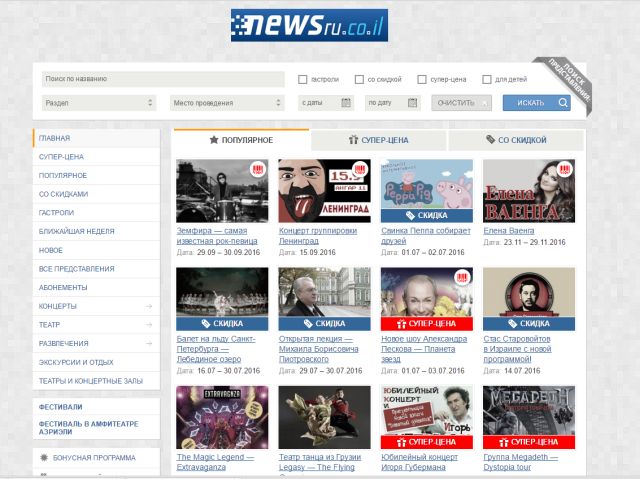Click the ОЧИСТИТЬ button
Viewport: 640px width, 479px height.
pos(462,103)
